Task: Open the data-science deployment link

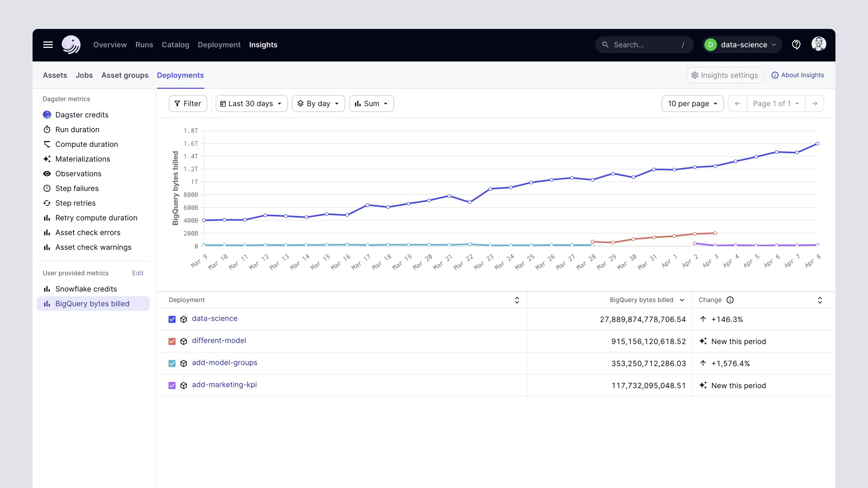Action: [x=215, y=319]
